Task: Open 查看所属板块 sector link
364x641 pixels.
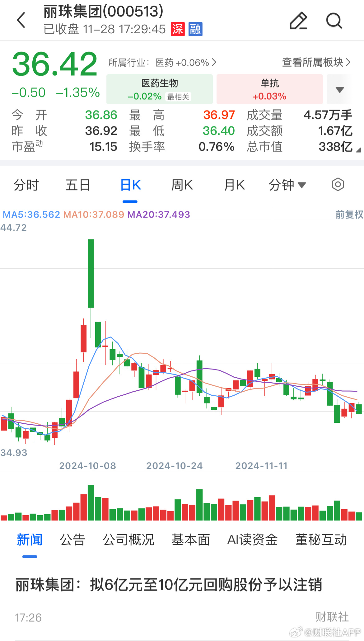Action: pyautogui.click(x=316, y=63)
